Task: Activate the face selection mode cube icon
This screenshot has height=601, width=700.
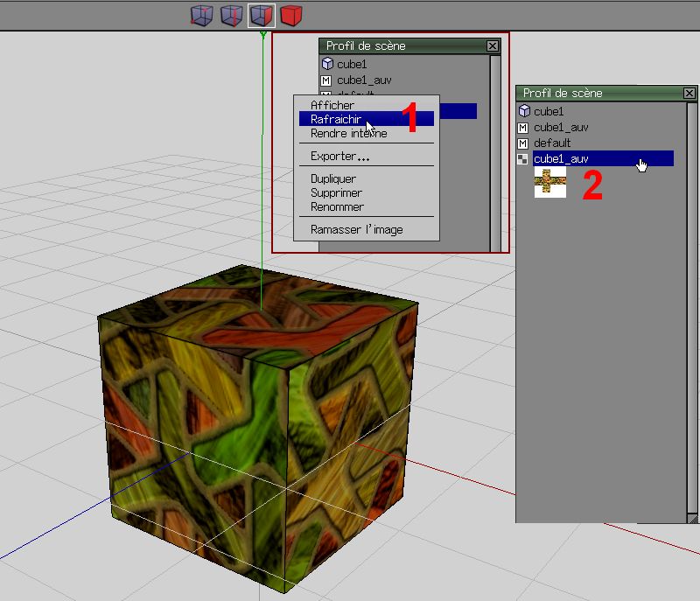Action: [x=262, y=16]
